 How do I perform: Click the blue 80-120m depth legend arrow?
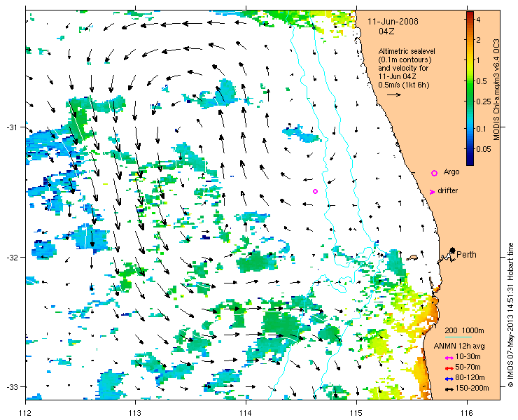pos(449,379)
